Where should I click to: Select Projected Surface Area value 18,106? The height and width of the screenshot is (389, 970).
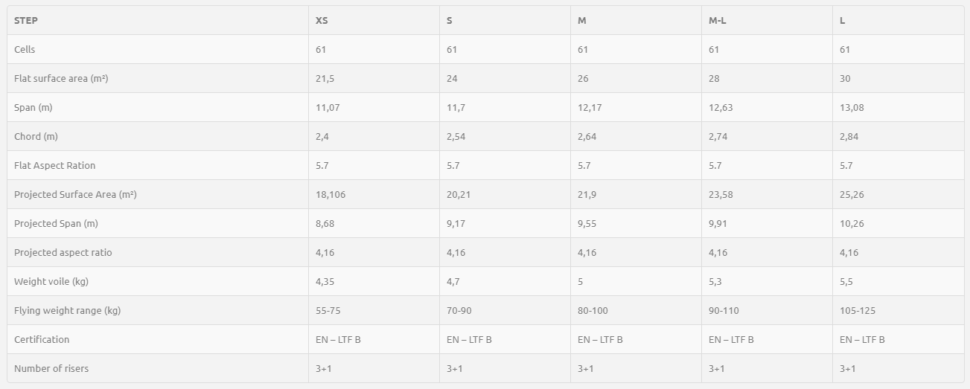click(x=330, y=195)
